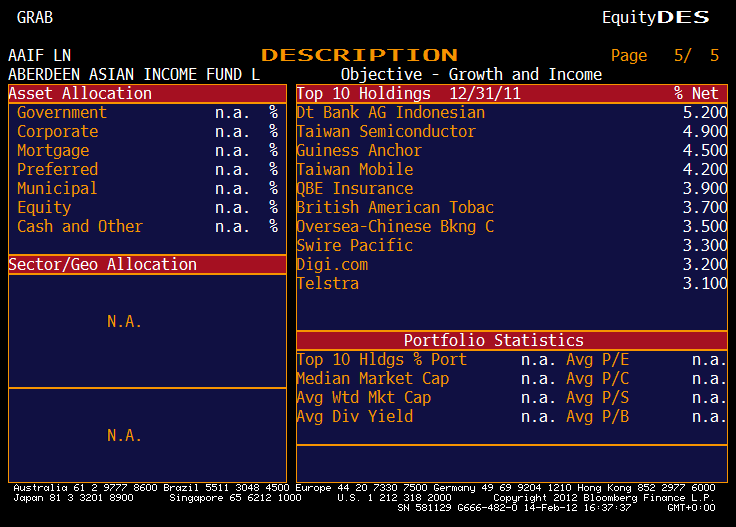Click the British American Tobac holding
The width and height of the screenshot is (736, 527).
point(395,208)
